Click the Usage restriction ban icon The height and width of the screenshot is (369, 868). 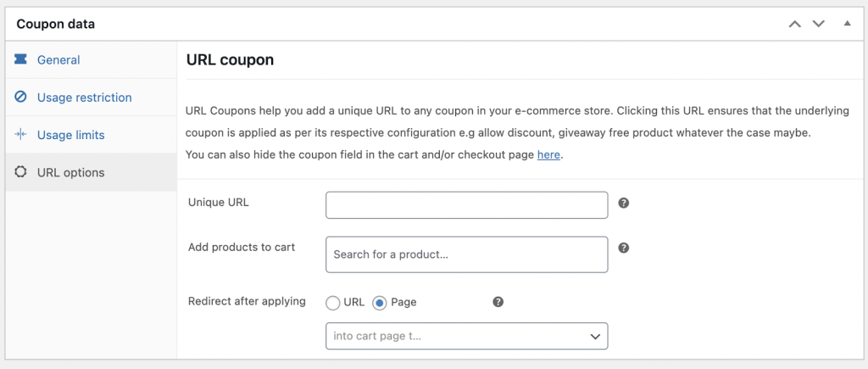tap(20, 97)
